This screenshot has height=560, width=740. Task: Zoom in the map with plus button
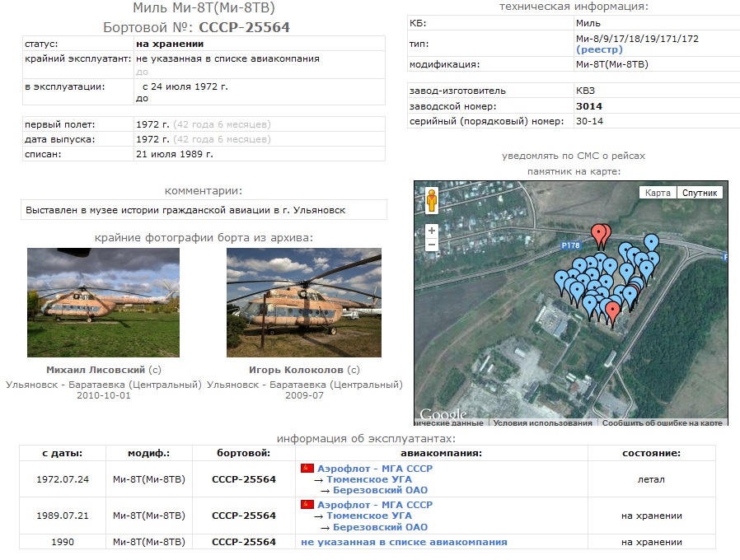coord(432,231)
